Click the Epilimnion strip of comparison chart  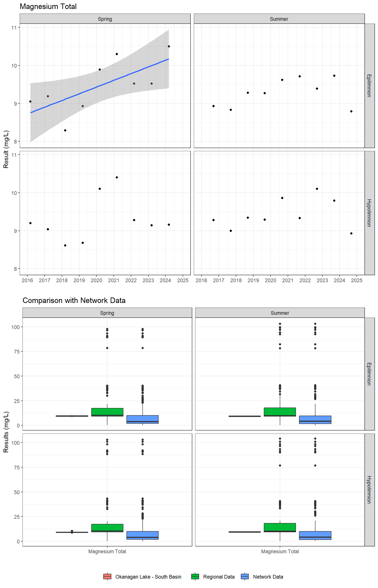click(369, 374)
